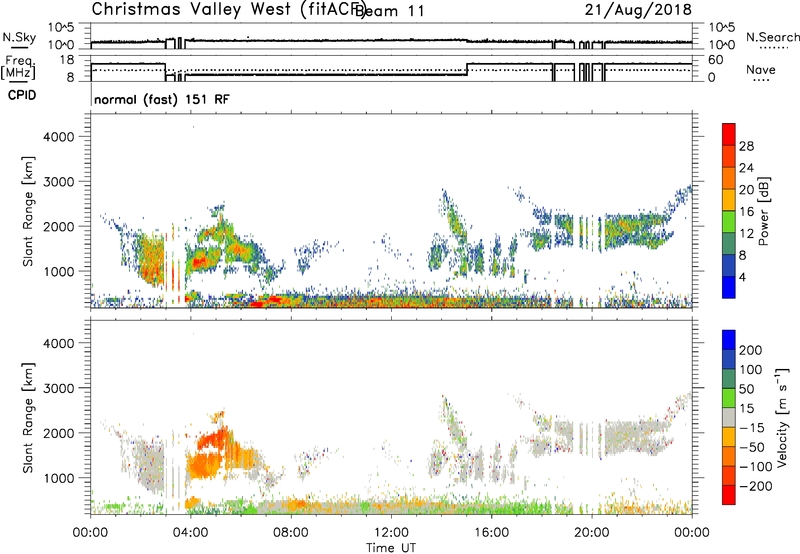
Task: Click the "04:00" time axis label
Action: click(191, 533)
